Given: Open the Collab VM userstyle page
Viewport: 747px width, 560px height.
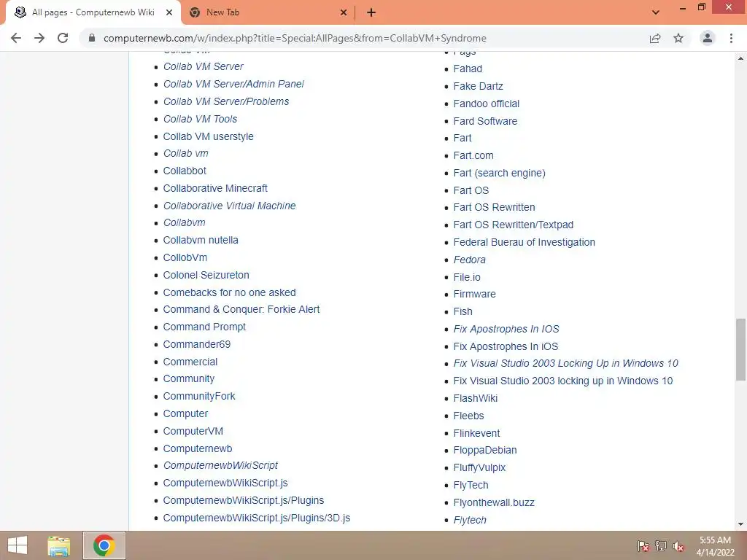Looking at the screenshot, I should (208, 136).
